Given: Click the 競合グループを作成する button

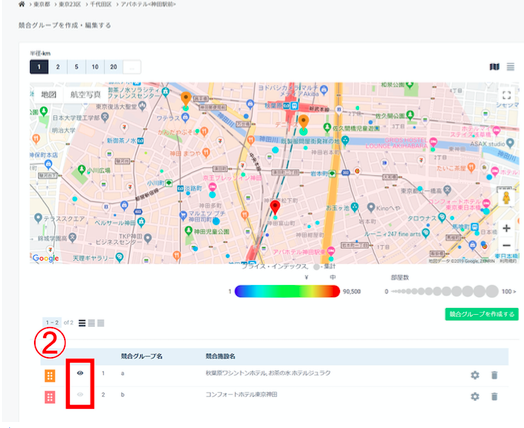Looking at the screenshot, I should point(482,314).
